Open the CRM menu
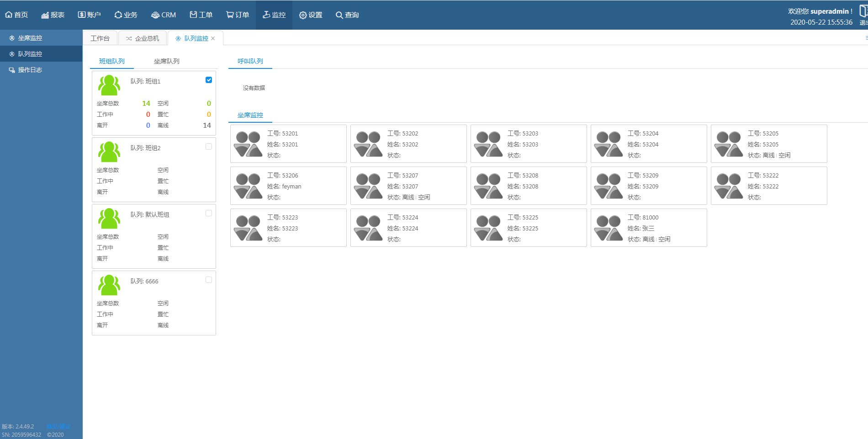Viewport: 868px width, 439px height. (164, 15)
